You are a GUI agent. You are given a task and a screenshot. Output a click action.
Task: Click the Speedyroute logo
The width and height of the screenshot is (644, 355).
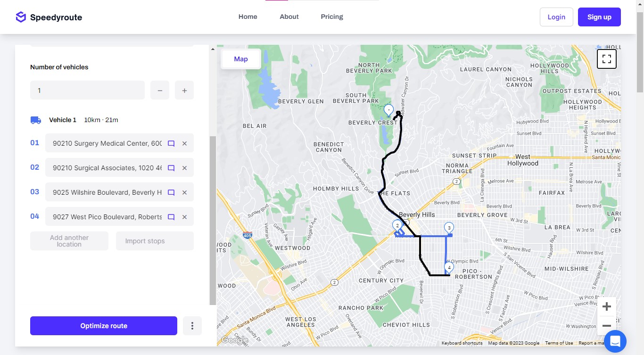49,17
